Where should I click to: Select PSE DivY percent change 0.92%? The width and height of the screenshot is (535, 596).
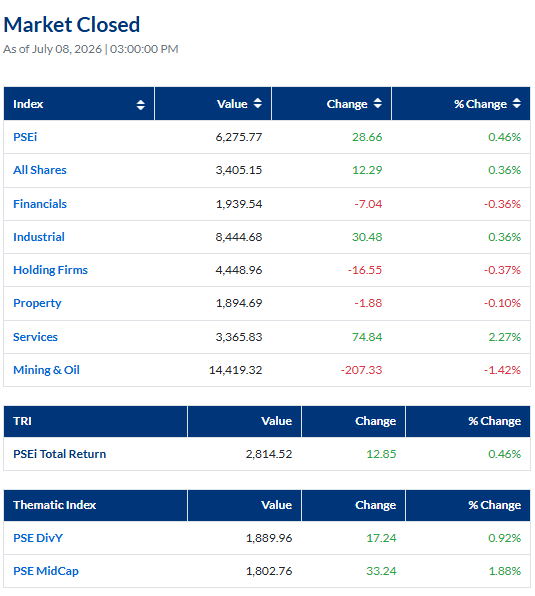pyautogui.click(x=505, y=538)
